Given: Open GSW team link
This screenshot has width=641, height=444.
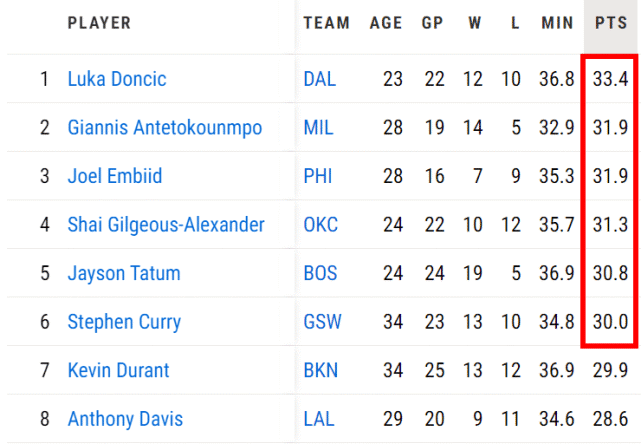Looking at the screenshot, I should (x=323, y=322).
